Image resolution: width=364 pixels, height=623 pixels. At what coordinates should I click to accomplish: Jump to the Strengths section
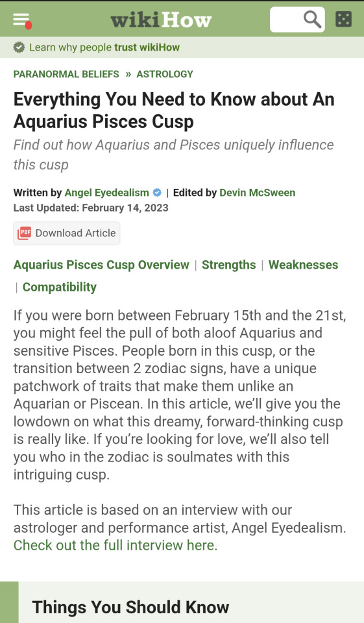(229, 265)
